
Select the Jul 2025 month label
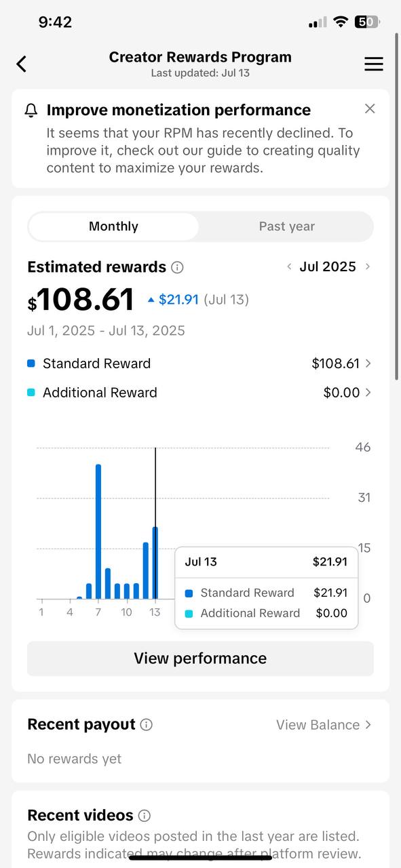328,267
